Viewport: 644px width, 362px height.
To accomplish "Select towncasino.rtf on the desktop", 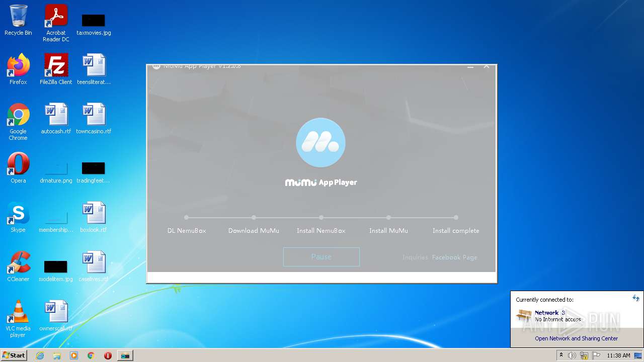I will click(94, 119).
